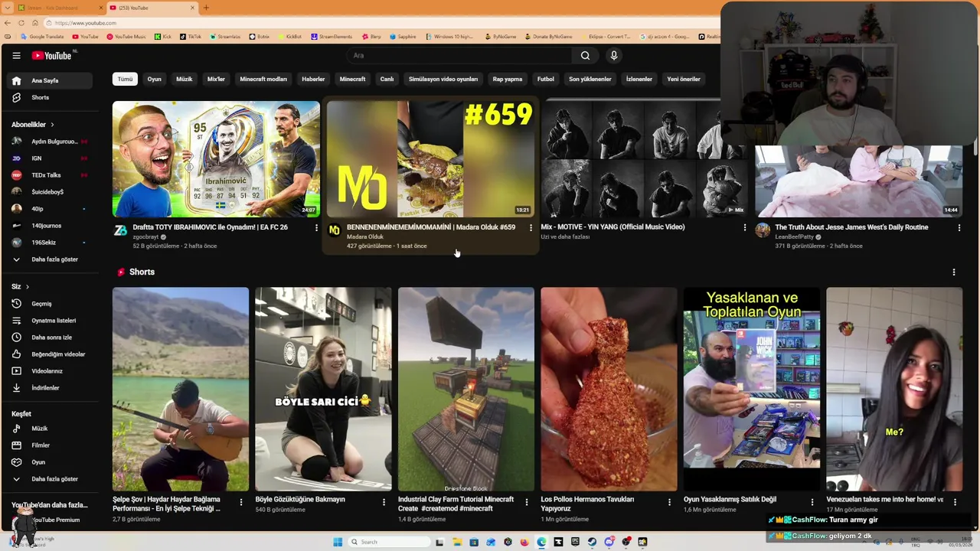Open TEDx Talks subscription channel
The image size is (980, 551).
pos(51,175)
